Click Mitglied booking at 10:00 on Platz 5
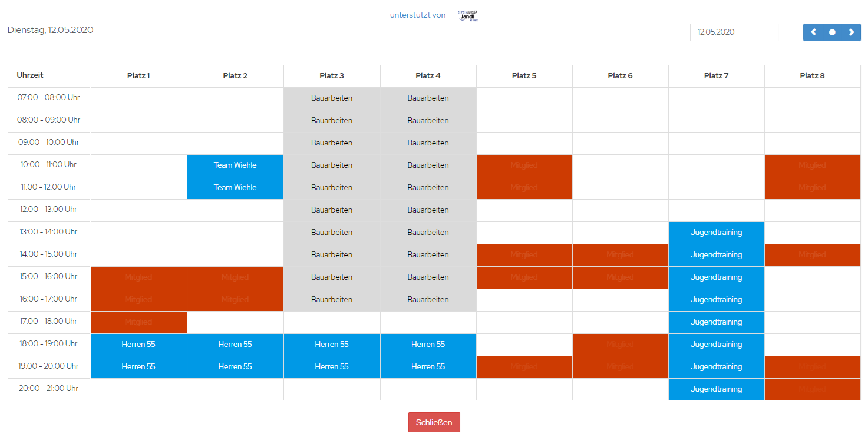The image size is (868, 437). coord(524,165)
